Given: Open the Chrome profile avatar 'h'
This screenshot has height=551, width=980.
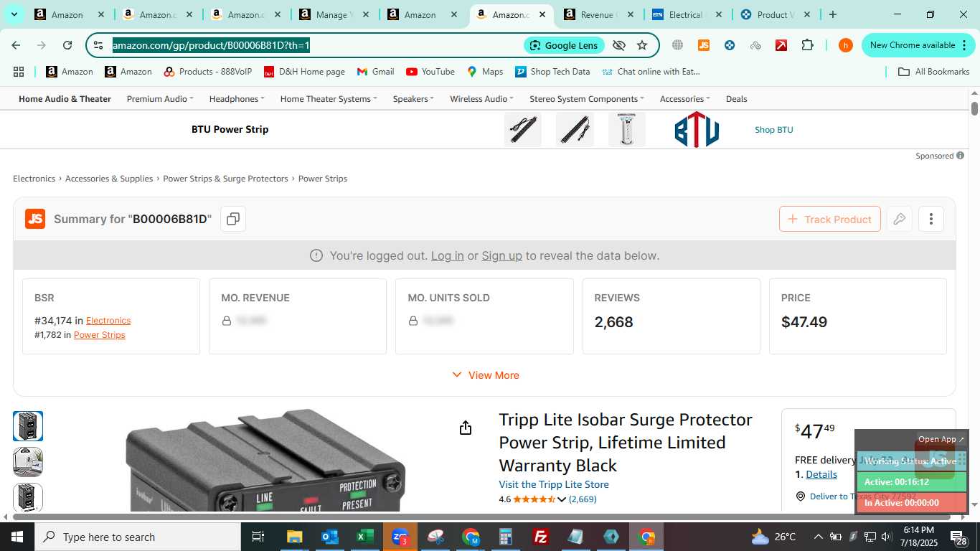Looking at the screenshot, I should click(845, 45).
